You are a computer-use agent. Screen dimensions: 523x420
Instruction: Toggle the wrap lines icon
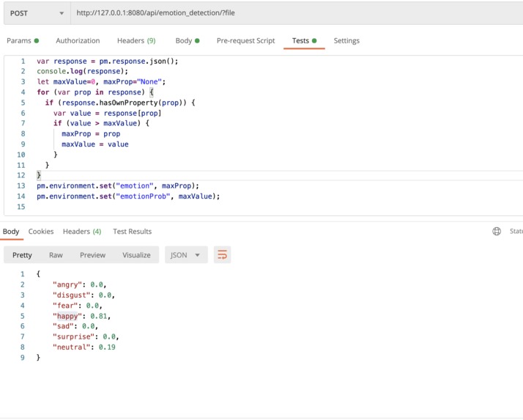tap(222, 255)
